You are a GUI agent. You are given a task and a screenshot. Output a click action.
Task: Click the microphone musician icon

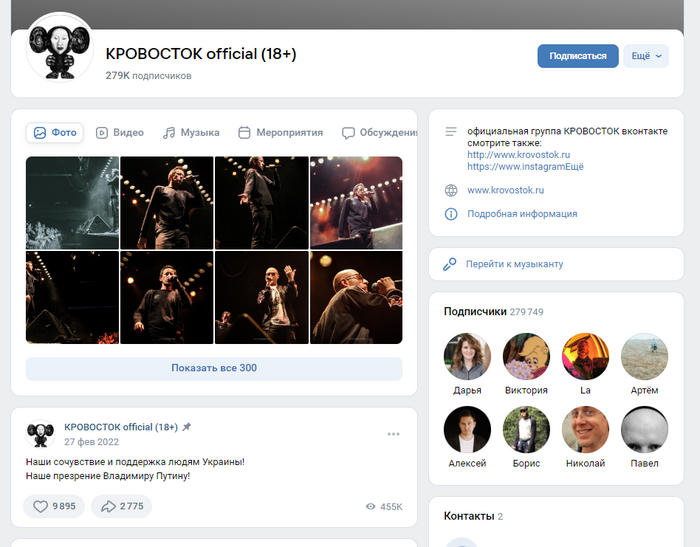[x=450, y=264]
